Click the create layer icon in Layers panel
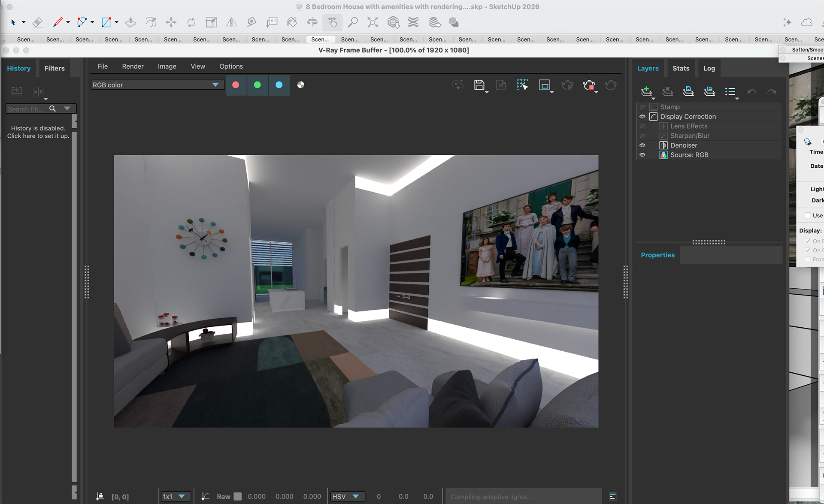This screenshot has height=504, width=824. point(646,91)
